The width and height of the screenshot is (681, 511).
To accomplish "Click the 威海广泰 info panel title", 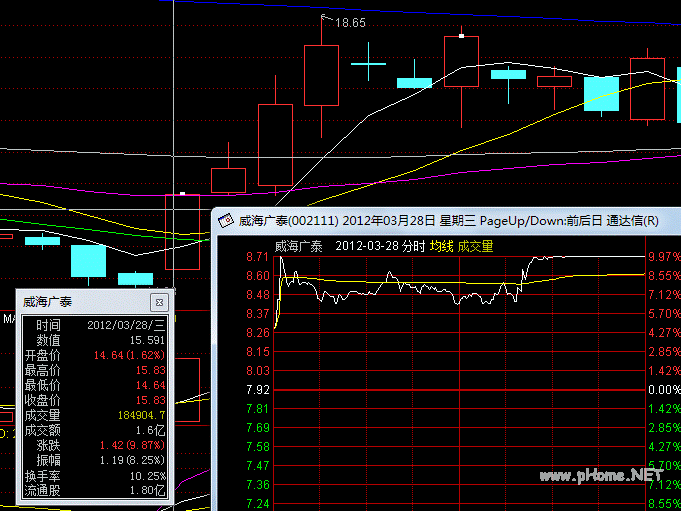I will click(x=47, y=302).
